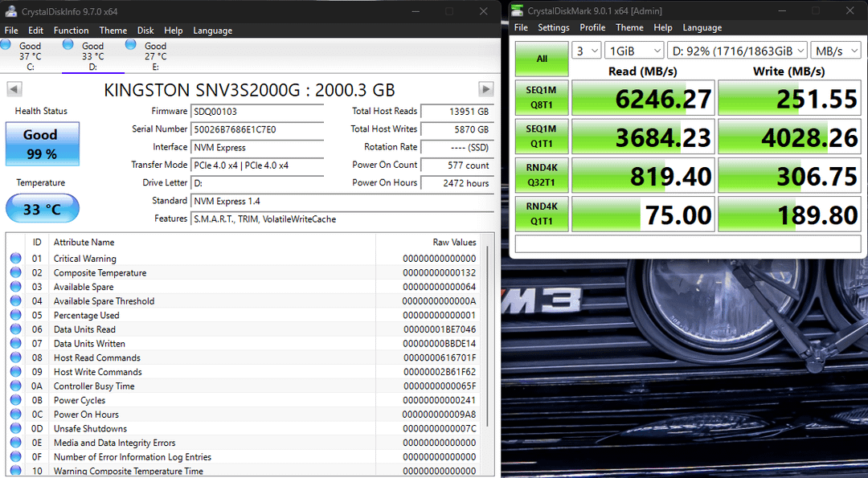The width and height of the screenshot is (868, 478).
Task: Start the RND4K Q32T1 test
Action: point(542,175)
